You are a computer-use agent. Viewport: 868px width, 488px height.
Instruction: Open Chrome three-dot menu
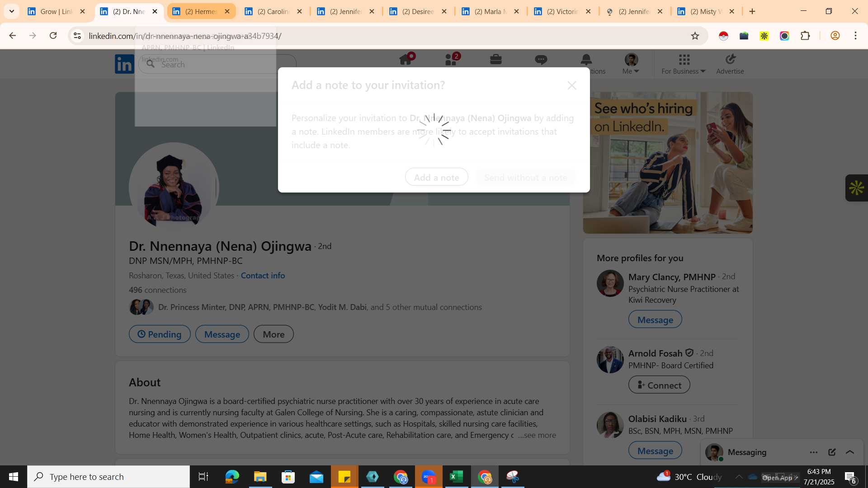(x=855, y=36)
